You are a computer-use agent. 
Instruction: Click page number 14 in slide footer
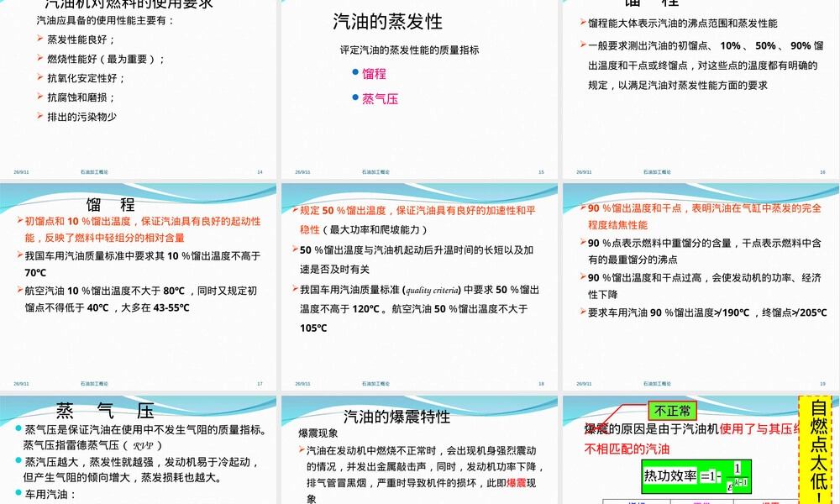point(260,172)
